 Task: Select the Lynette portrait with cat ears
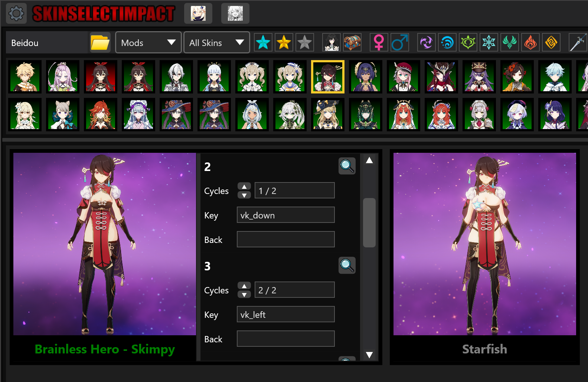(x=63, y=114)
